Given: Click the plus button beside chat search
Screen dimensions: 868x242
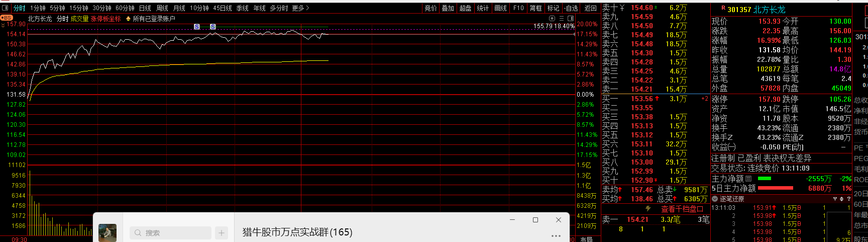Looking at the screenshot, I should [x=222, y=233].
